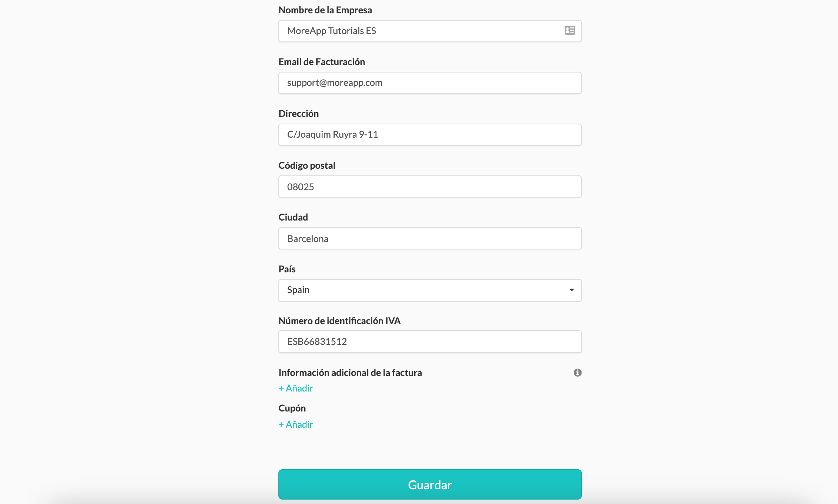Click the + Añadir link under Cupón
This screenshot has height=504, width=838.
[x=296, y=424]
